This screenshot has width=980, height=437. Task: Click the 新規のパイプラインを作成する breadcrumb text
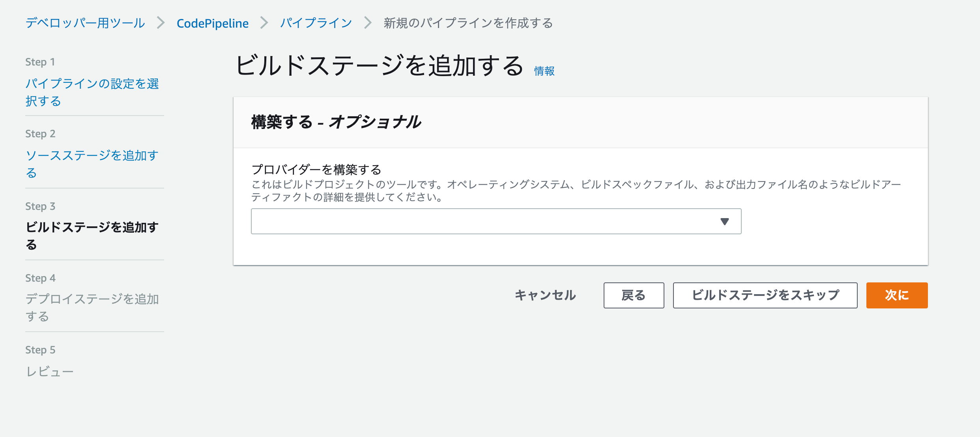tap(467, 23)
